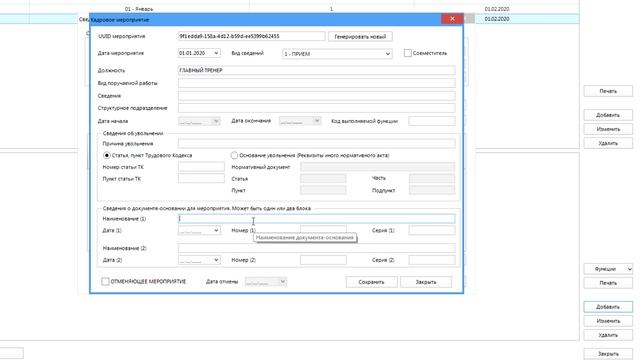Click the Причина увольнения field
Viewport: 640px width, 360px height.
(316, 144)
